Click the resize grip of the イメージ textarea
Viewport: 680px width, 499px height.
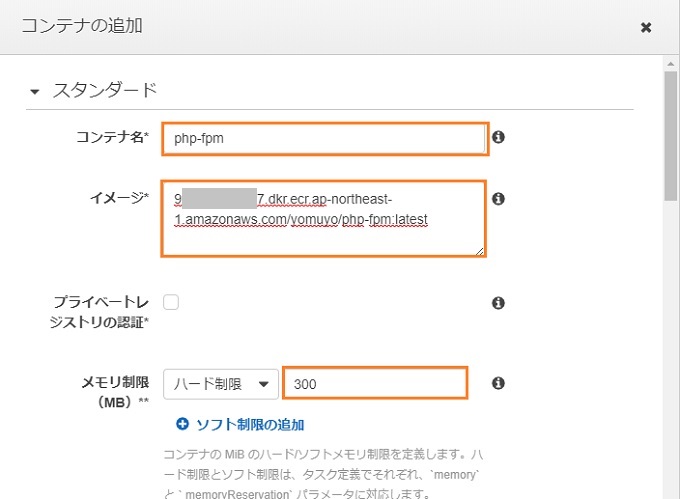(x=479, y=251)
